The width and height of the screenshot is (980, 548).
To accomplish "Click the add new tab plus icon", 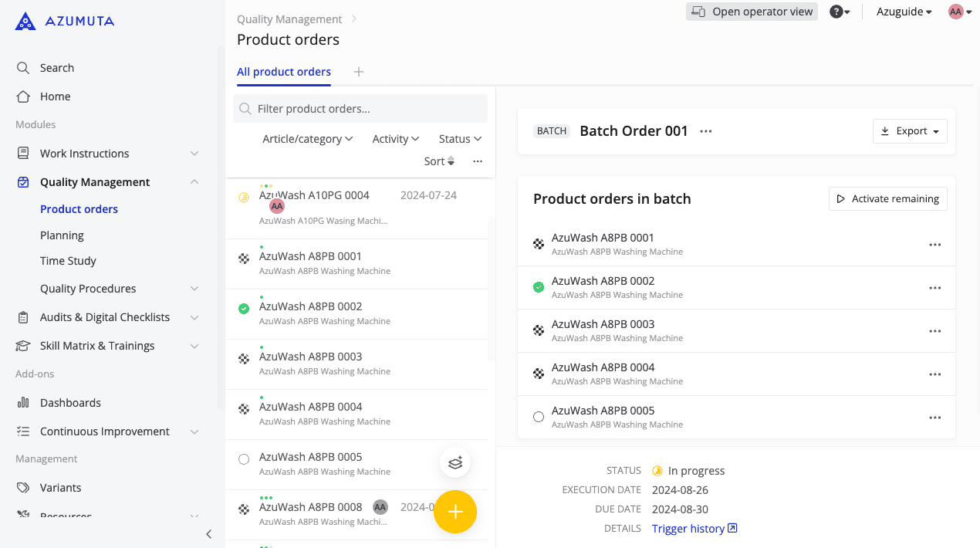I will coord(358,72).
